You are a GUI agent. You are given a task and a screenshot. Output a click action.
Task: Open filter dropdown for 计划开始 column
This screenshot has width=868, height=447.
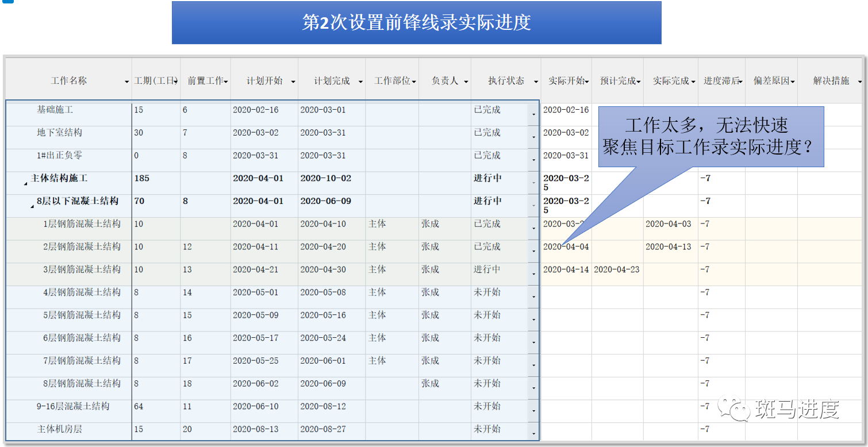293,82
